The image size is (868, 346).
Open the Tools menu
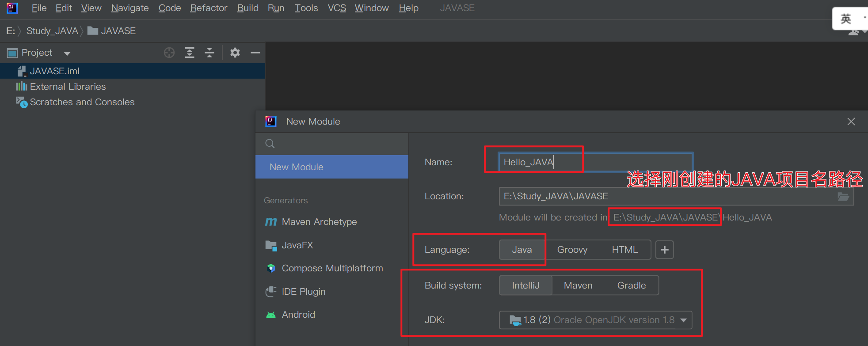pos(306,8)
